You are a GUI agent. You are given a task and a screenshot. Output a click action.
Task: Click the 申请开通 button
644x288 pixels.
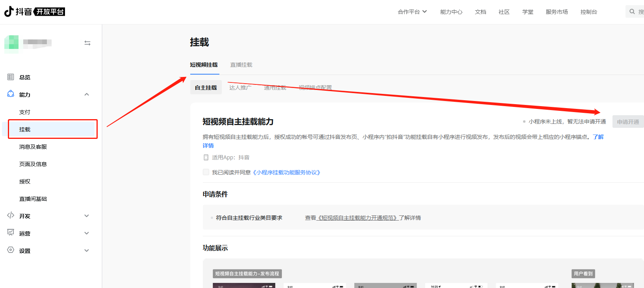[628, 122]
